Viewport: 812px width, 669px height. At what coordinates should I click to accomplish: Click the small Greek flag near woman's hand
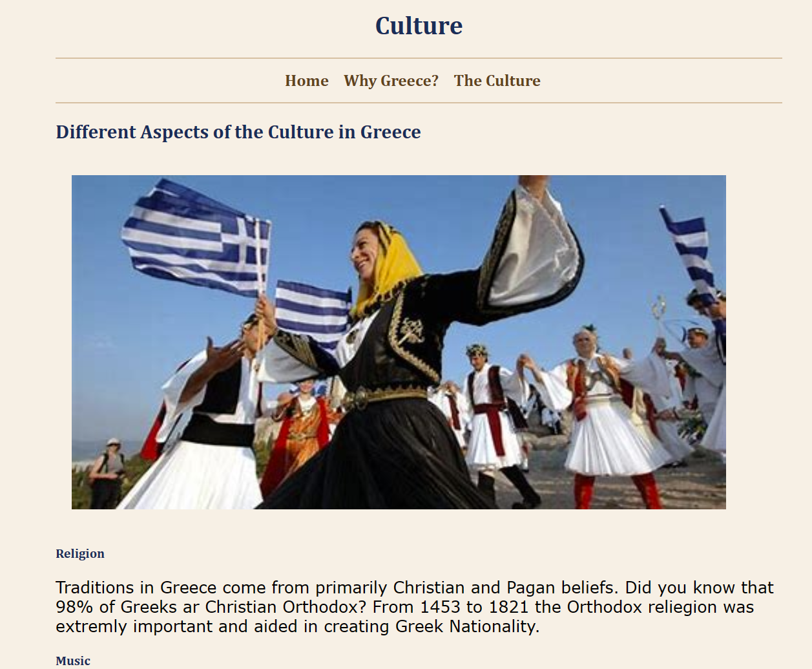tap(313, 312)
